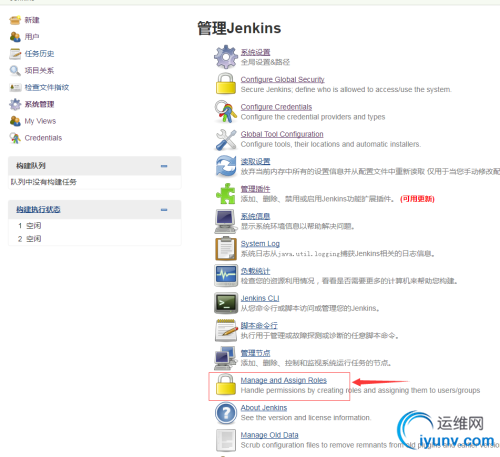Click the 队列中没有构建任务 message
This screenshot has height=457, width=500.
point(44,182)
